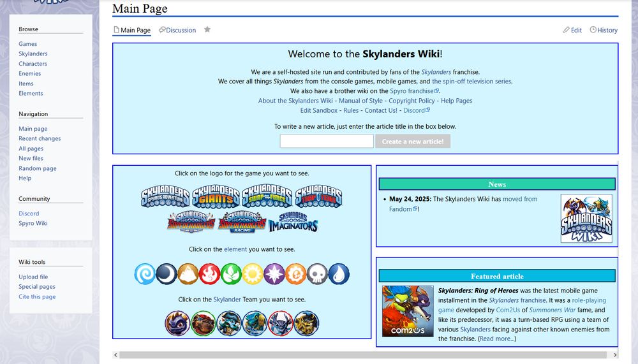The width and height of the screenshot is (638, 364).
Task: Open the SuperChargers Racing logo
Action: (x=242, y=222)
